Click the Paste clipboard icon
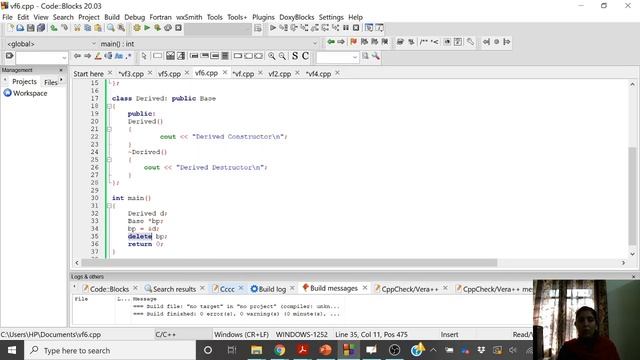Viewport: 640px width, 360px height. coord(98,28)
